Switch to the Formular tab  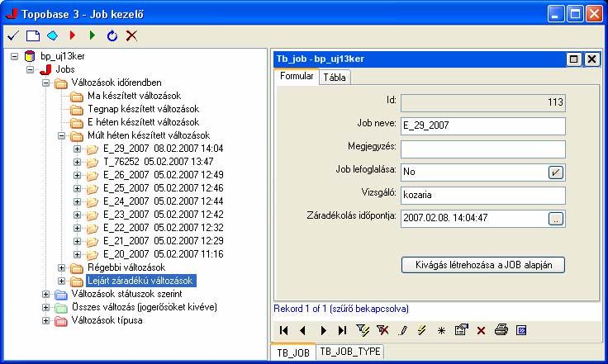point(297,76)
